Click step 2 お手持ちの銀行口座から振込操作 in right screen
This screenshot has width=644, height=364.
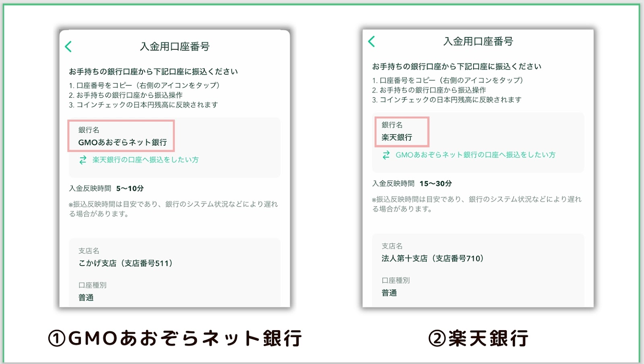pos(429,90)
